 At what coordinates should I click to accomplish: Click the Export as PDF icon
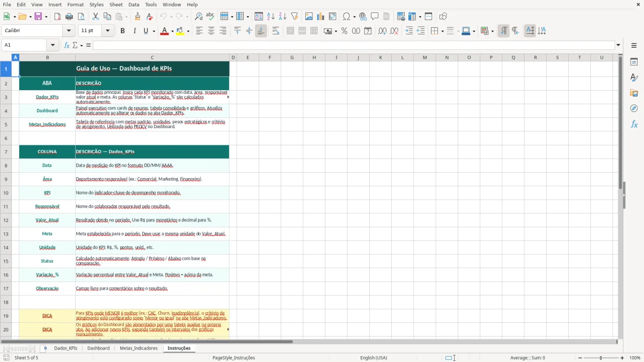(57, 17)
